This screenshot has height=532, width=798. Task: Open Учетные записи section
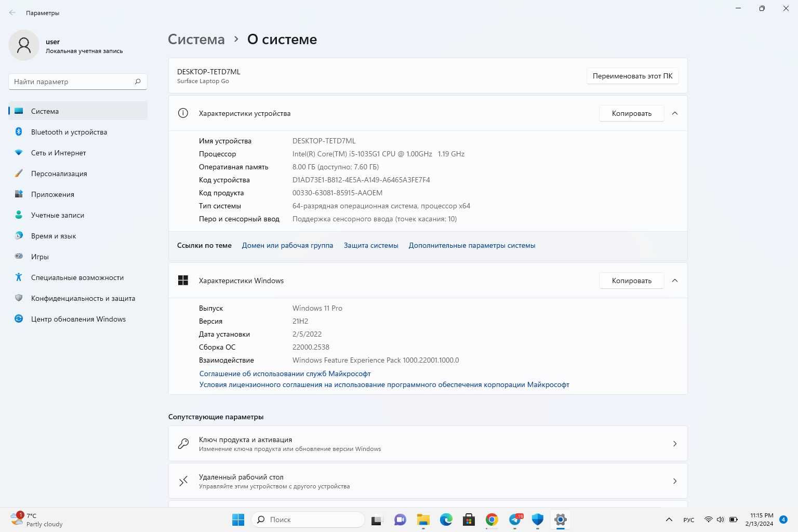point(78,215)
